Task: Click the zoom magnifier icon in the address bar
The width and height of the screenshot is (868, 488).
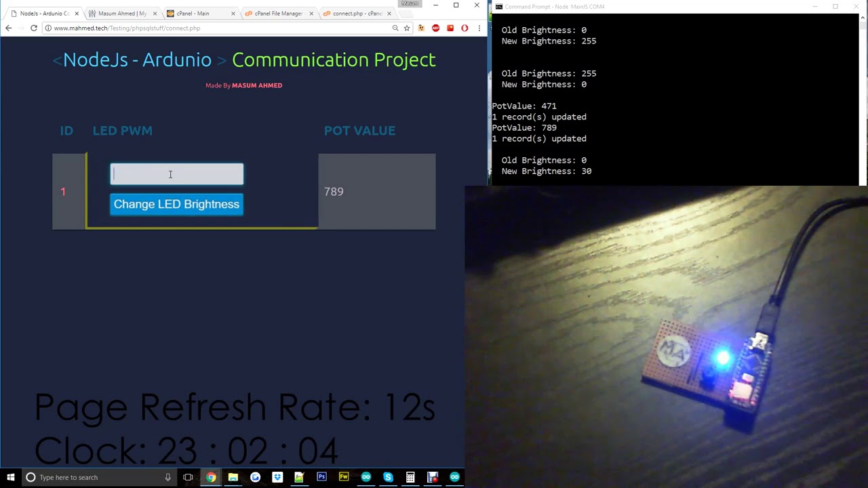Action: pyautogui.click(x=395, y=28)
